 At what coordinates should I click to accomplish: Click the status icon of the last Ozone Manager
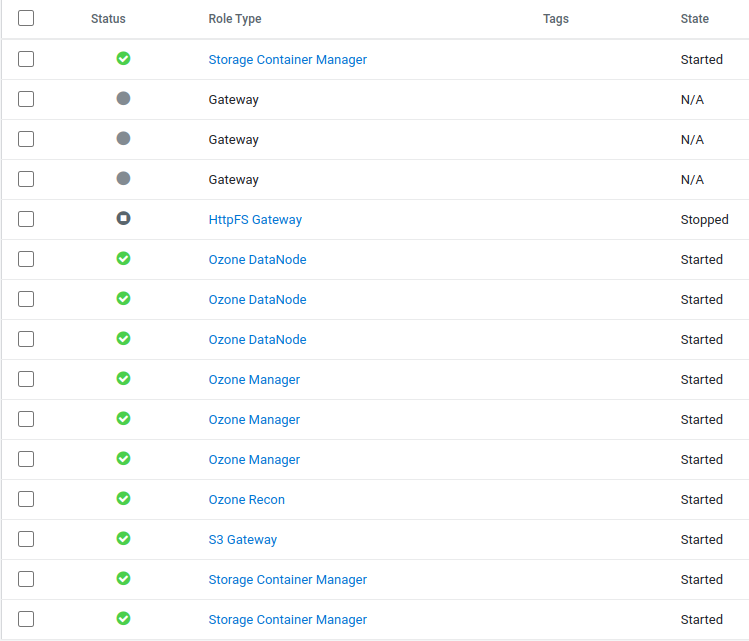pyautogui.click(x=123, y=458)
